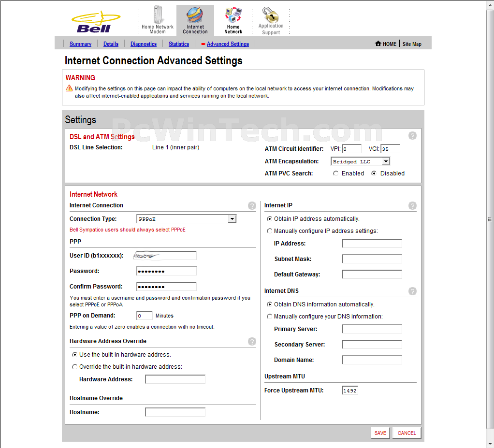Click the Default Gateway field

tap(372, 274)
